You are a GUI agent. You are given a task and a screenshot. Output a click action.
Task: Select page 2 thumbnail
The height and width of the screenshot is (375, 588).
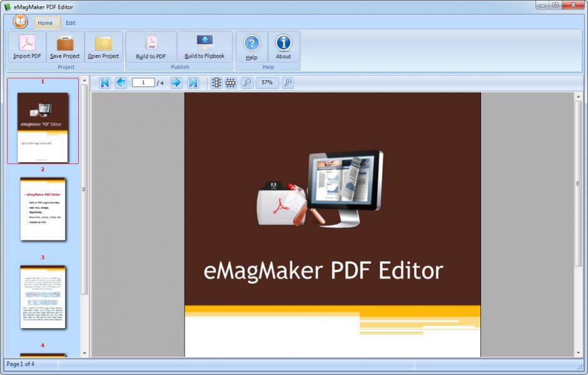coord(43,209)
